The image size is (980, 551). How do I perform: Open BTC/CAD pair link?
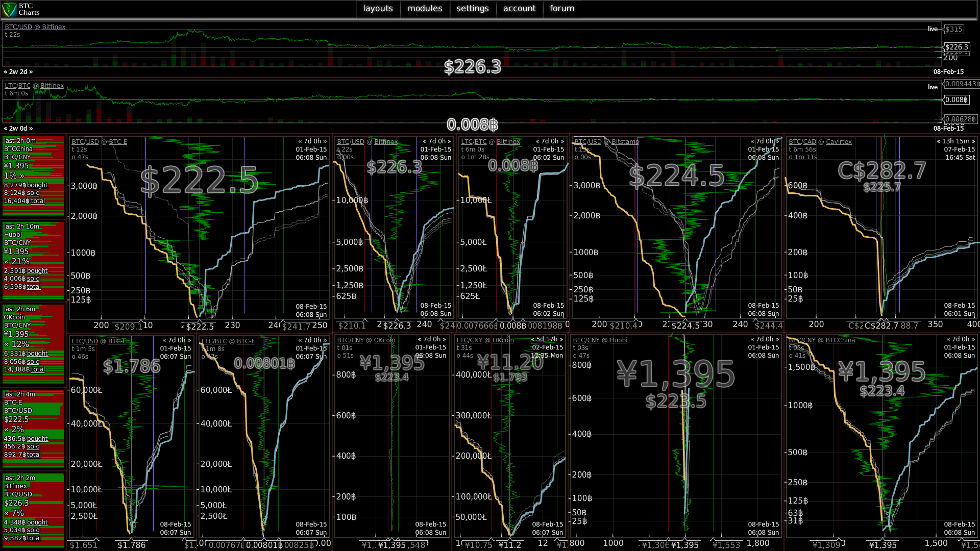pos(802,142)
